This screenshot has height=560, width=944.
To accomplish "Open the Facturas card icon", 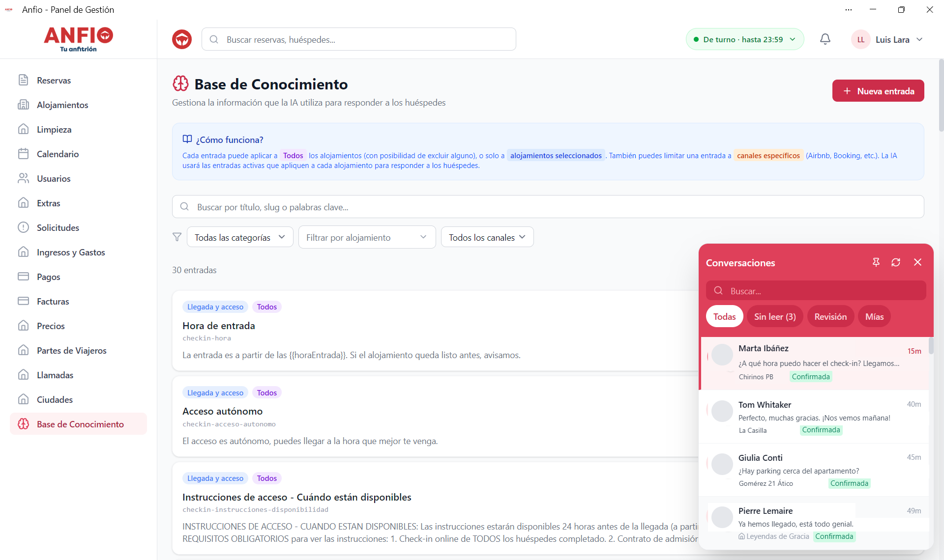I will coord(23,301).
